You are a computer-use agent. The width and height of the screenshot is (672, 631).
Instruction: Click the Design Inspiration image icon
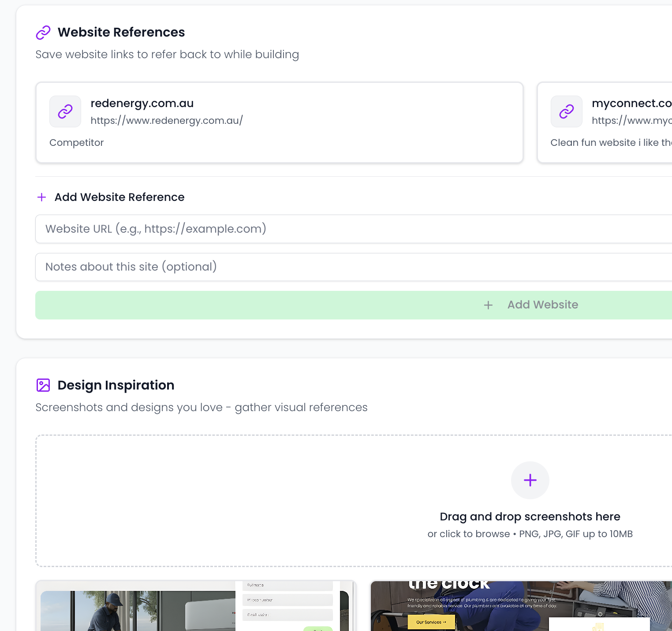coord(43,385)
